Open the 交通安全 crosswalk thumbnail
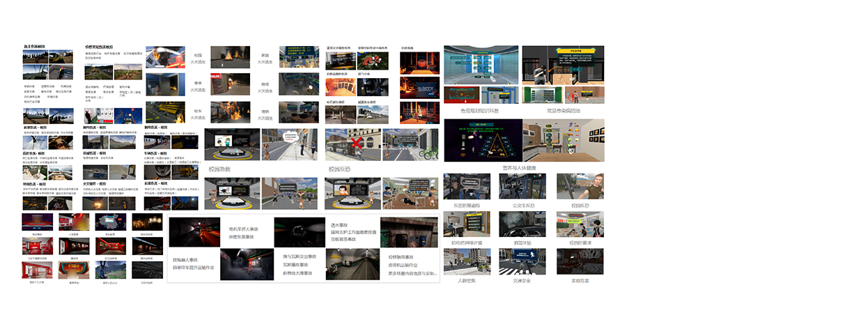868x329 pixels. 524,263
